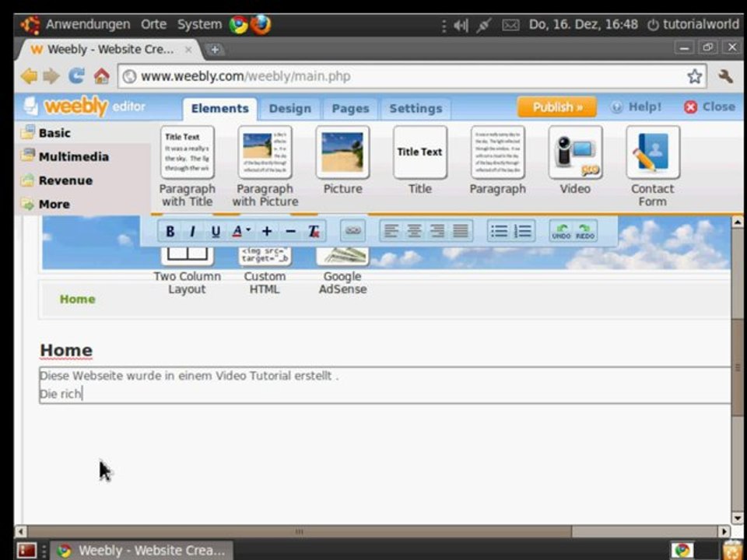Open Weebly Help
Viewport: 747px width, 560px height.
637,107
